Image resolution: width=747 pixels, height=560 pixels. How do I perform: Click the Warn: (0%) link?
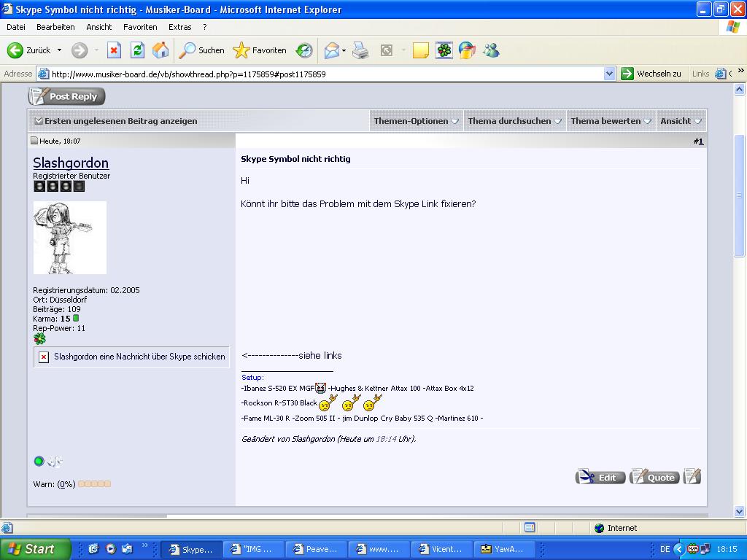click(x=54, y=484)
